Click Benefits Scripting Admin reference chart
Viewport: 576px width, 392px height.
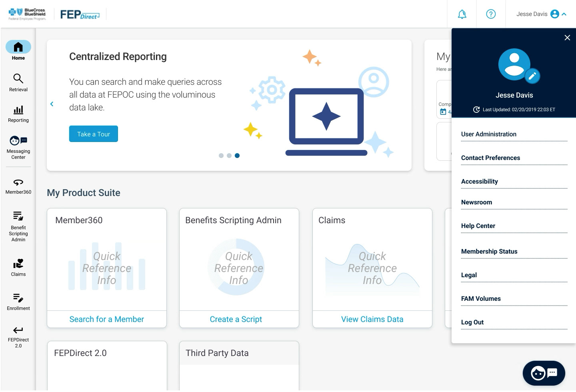point(236,267)
